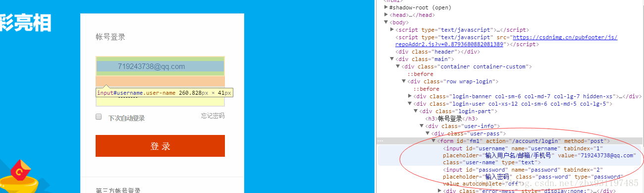The width and height of the screenshot is (644, 193).
Task: Click the ellipsis beside the form row
Action: pyautogui.click(x=380, y=141)
